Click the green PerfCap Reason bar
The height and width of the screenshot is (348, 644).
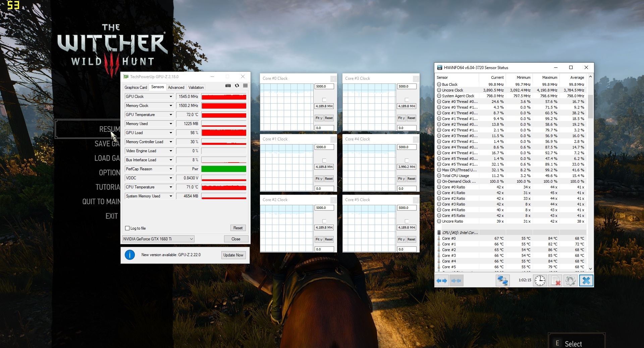224,169
